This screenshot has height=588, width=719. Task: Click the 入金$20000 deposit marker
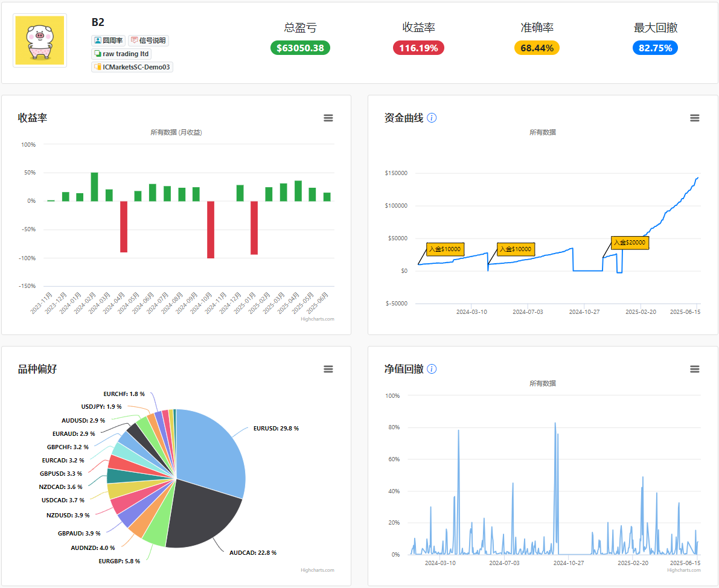(x=630, y=242)
